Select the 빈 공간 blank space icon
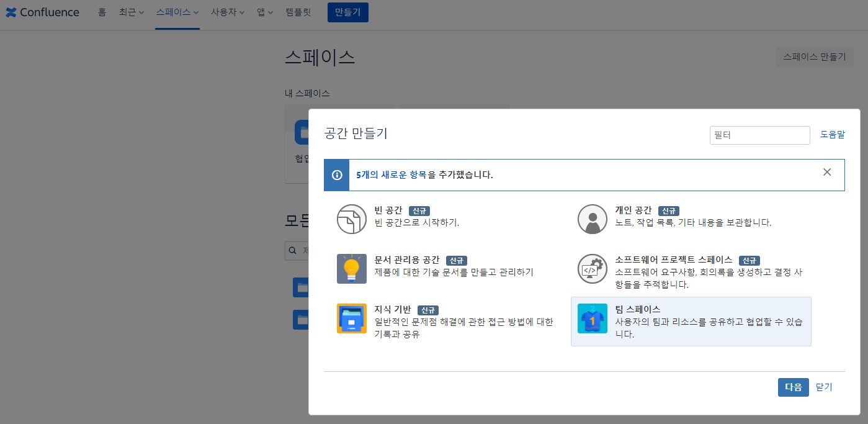Viewport: 868px width, 424px height. pyautogui.click(x=352, y=219)
